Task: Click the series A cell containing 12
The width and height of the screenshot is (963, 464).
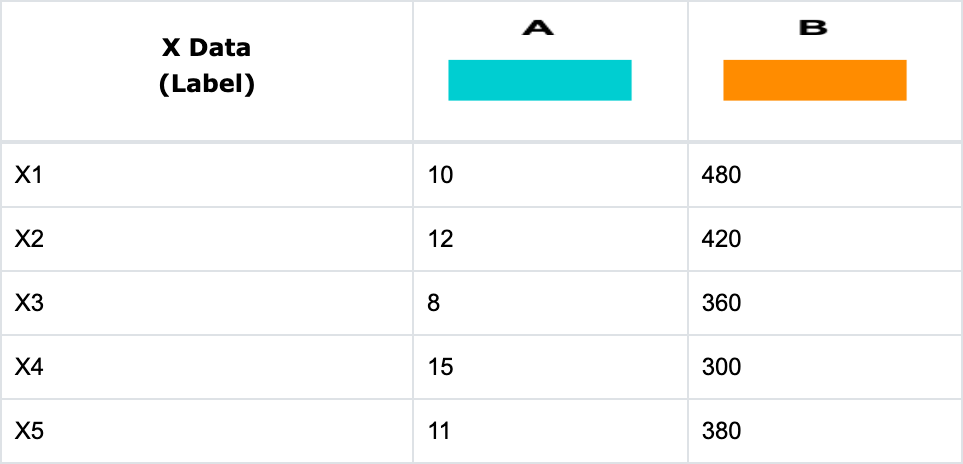Action: [x=550, y=240]
